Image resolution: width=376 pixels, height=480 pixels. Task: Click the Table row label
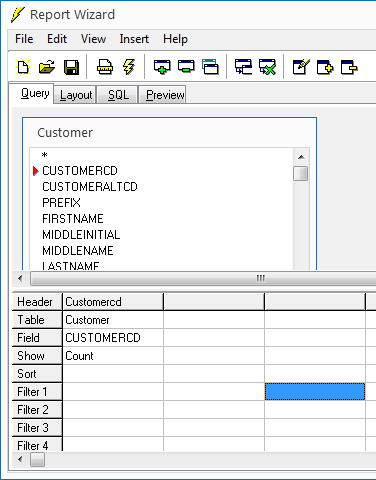[x=37, y=320]
